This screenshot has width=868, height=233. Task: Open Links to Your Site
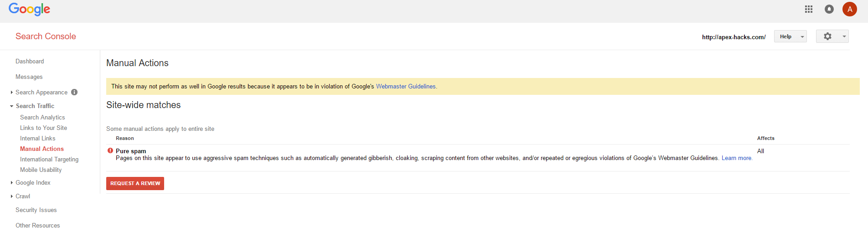point(43,128)
